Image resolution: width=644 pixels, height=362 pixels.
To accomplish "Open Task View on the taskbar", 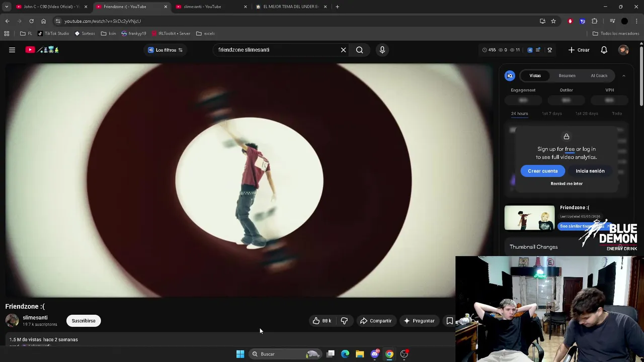I will tap(331, 354).
